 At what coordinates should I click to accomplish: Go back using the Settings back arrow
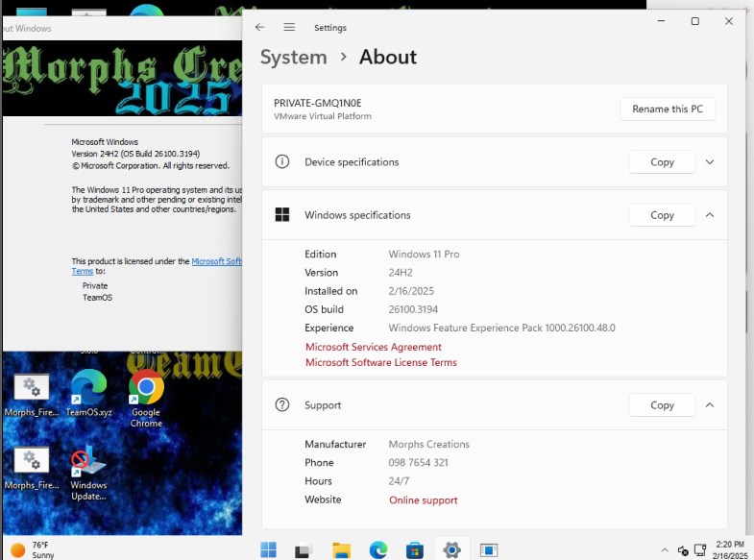[259, 28]
